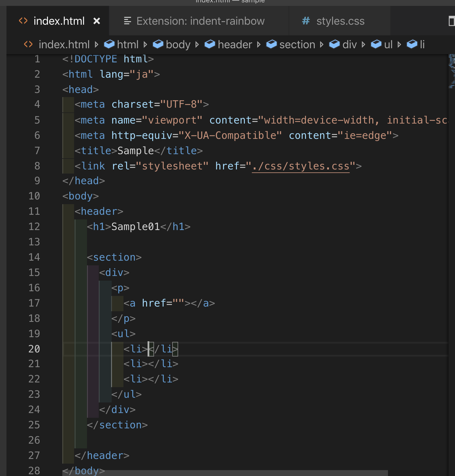Image resolution: width=455 pixels, height=476 pixels.
Task: Click the breadcrumb body cube icon
Action: (158, 44)
